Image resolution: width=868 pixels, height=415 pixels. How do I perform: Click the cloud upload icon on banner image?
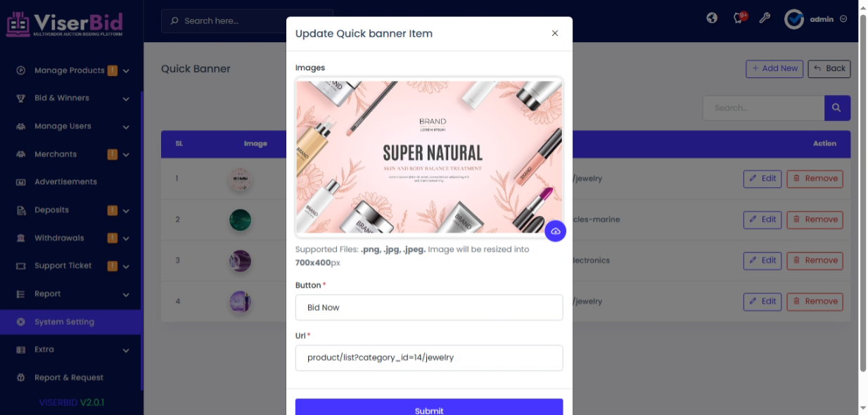click(x=556, y=231)
